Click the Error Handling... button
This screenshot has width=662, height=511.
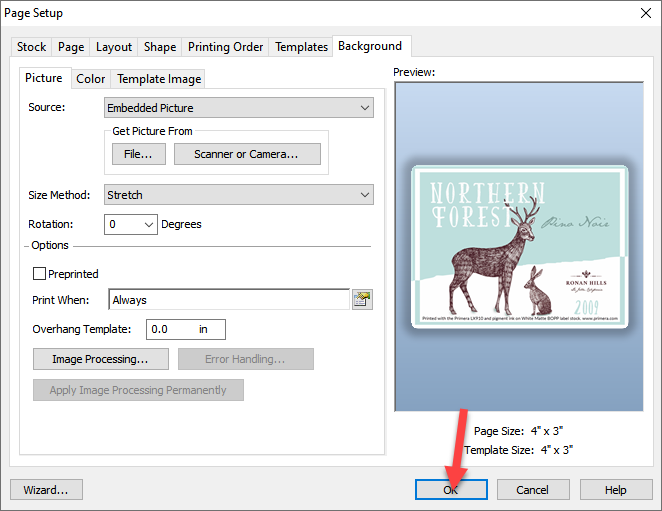click(x=245, y=359)
